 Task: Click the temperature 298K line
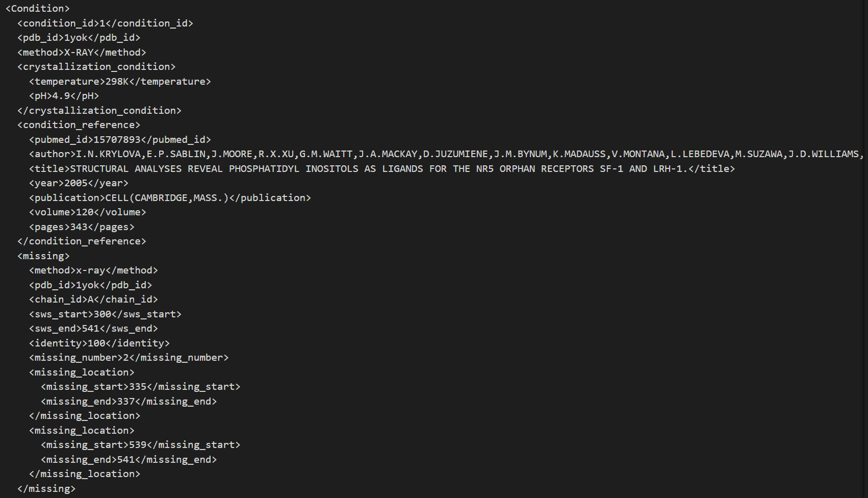[120, 81]
